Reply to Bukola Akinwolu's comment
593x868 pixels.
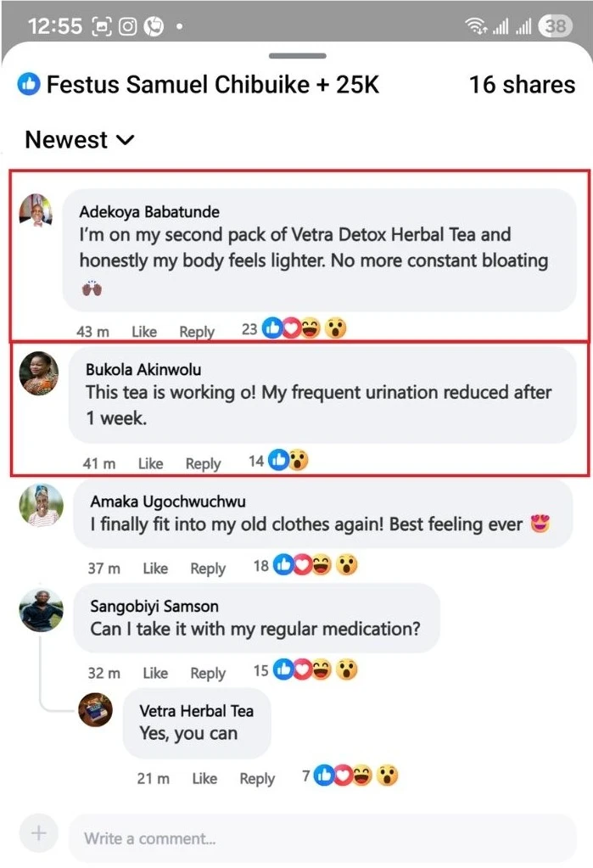click(203, 463)
